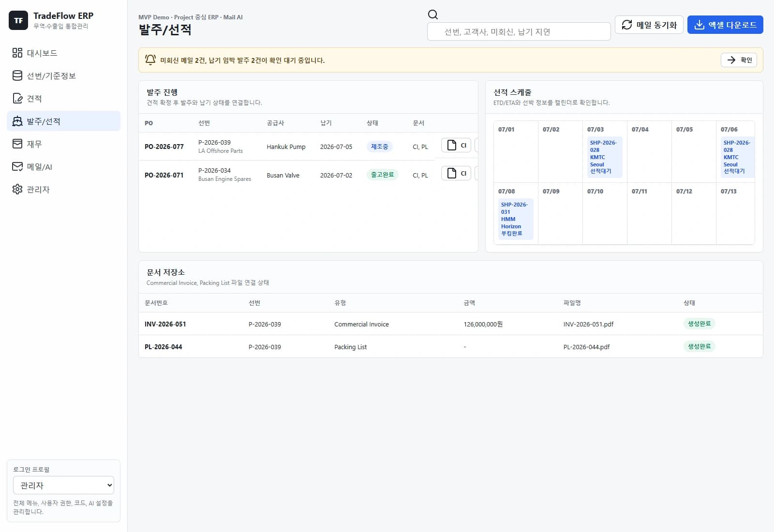Image resolution: width=774 pixels, height=532 pixels.
Task: Open the 견적 section
Action: coord(63,98)
